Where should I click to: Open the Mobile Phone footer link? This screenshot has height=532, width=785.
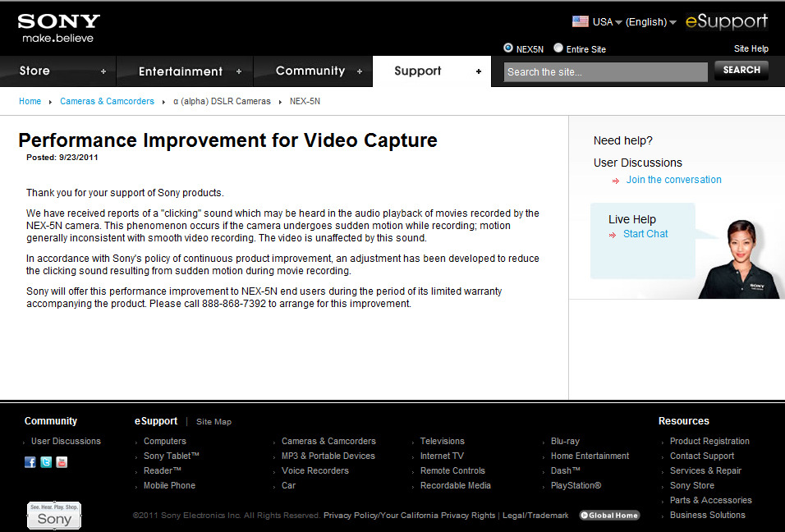169,485
